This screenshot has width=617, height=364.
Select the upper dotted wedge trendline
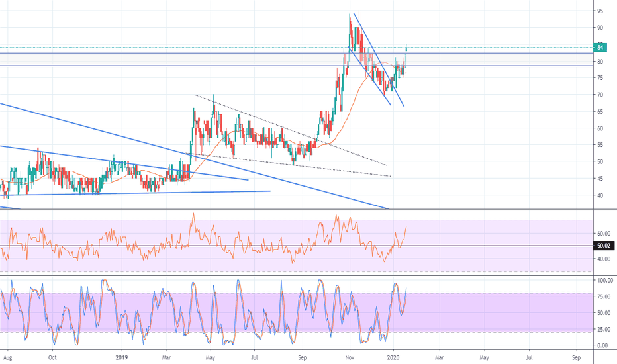coord(291,130)
